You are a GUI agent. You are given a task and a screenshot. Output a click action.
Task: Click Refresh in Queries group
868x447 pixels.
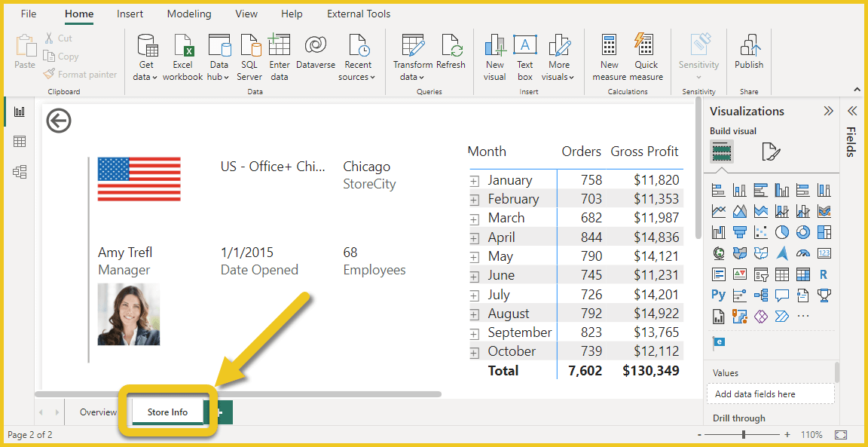(x=451, y=57)
